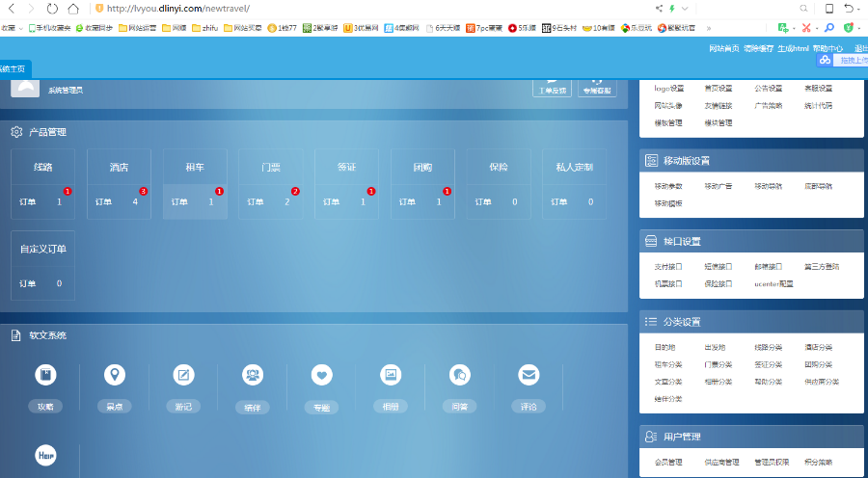Image resolution: width=868 pixels, height=478 pixels.
Task: Open the 评论 envelope icon
Action: 529,375
